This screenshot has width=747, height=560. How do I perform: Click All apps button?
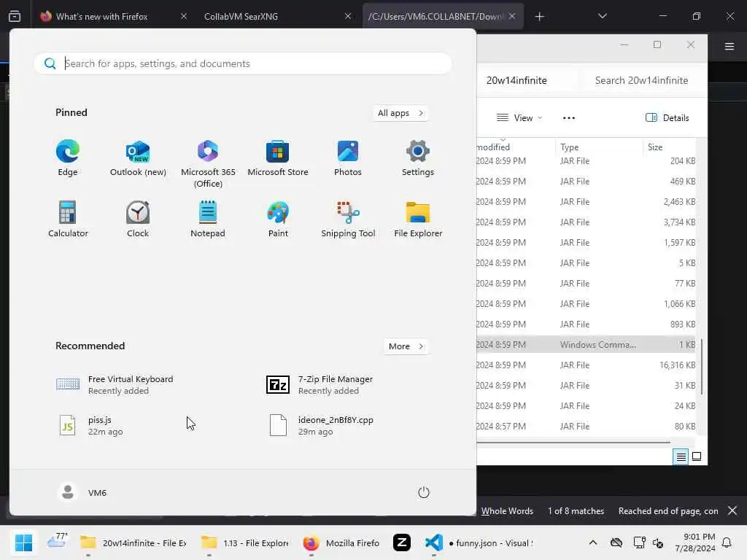pyautogui.click(x=400, y=113)
